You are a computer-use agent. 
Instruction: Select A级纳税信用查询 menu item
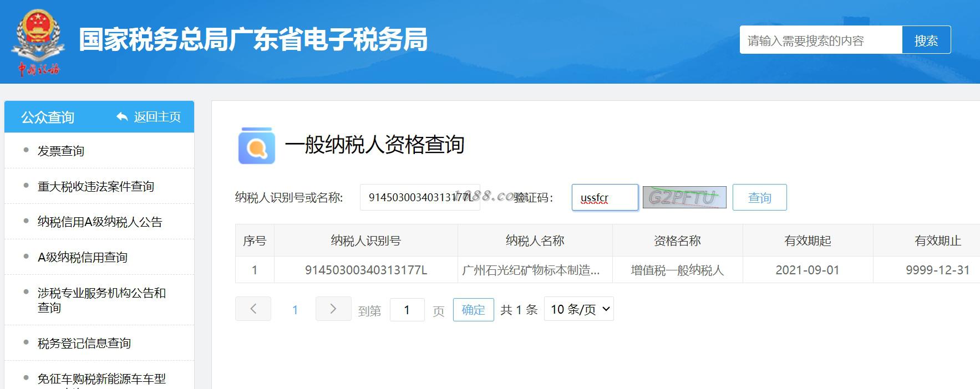click(x=83, y=257)
